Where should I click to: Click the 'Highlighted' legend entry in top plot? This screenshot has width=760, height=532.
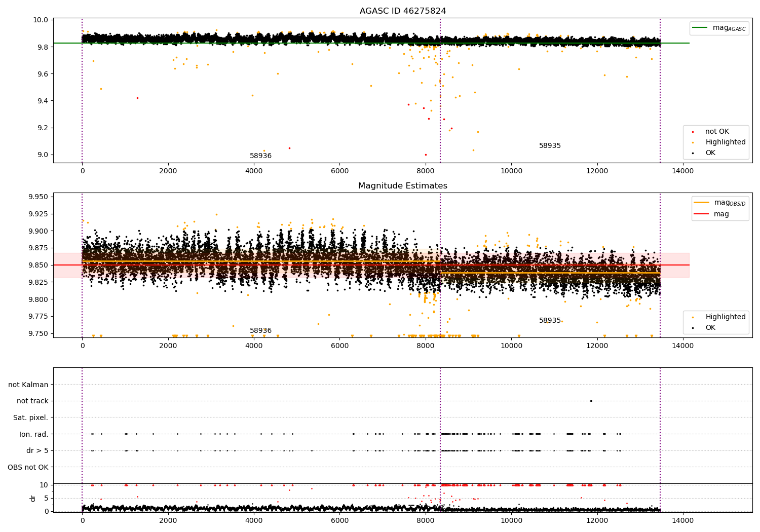pos(726,142)
